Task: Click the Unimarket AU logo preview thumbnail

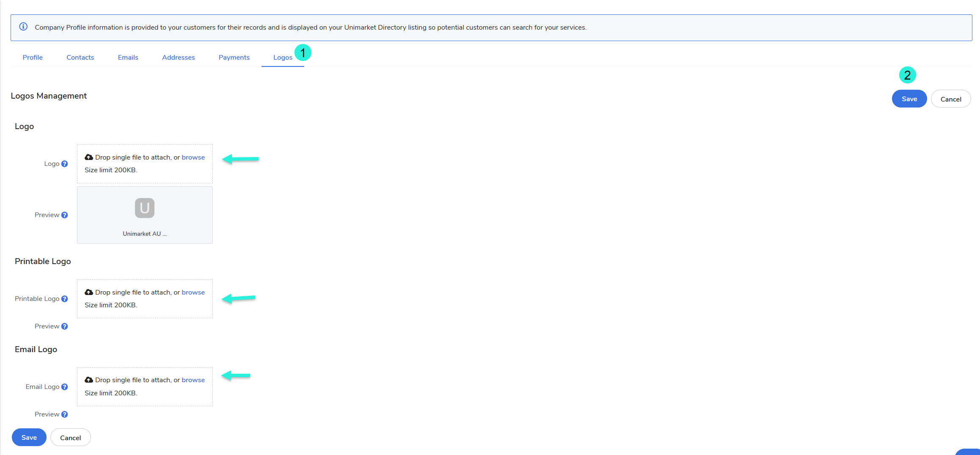Action: tap(145, 208)
